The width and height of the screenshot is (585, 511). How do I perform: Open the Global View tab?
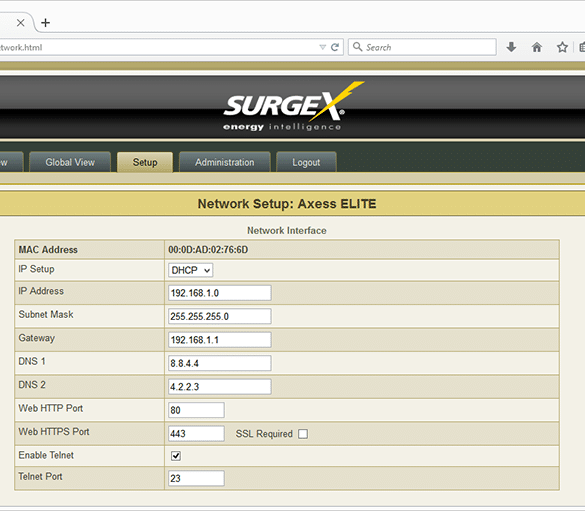pyautogui.click(x=70, y=162)
